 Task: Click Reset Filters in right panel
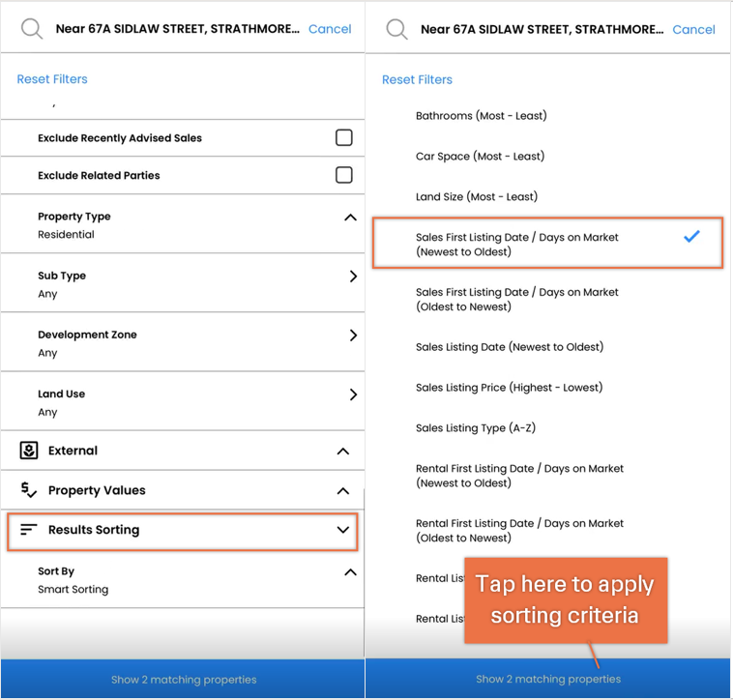(417, 79)
